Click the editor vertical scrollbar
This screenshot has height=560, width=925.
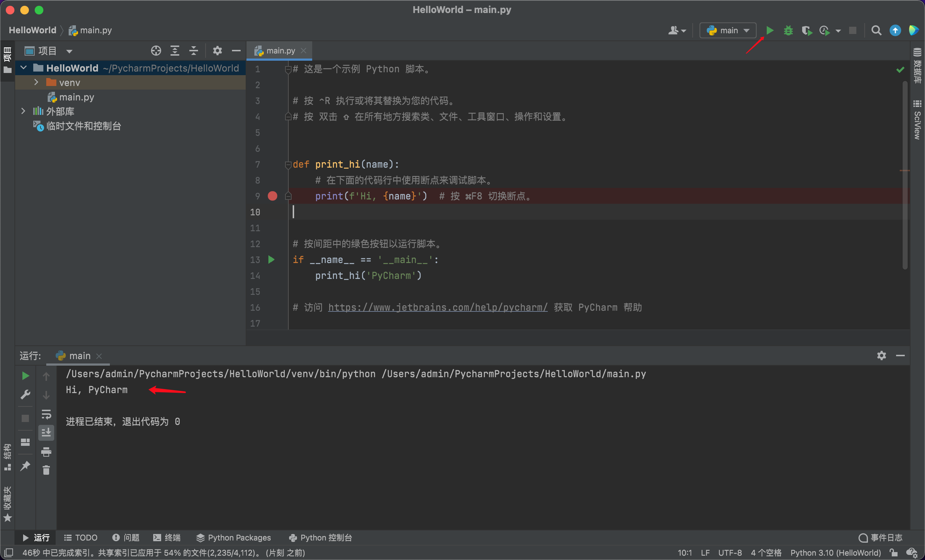[x=905, y=176]
